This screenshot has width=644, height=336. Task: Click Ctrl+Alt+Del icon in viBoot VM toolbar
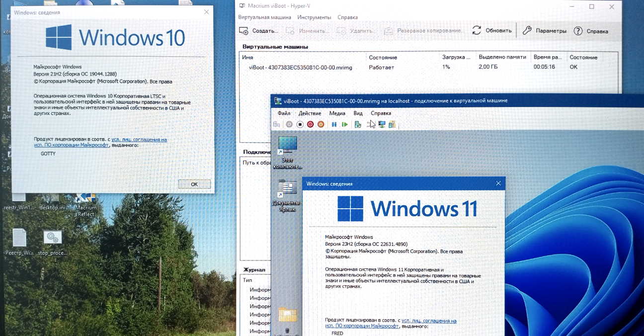276,124
